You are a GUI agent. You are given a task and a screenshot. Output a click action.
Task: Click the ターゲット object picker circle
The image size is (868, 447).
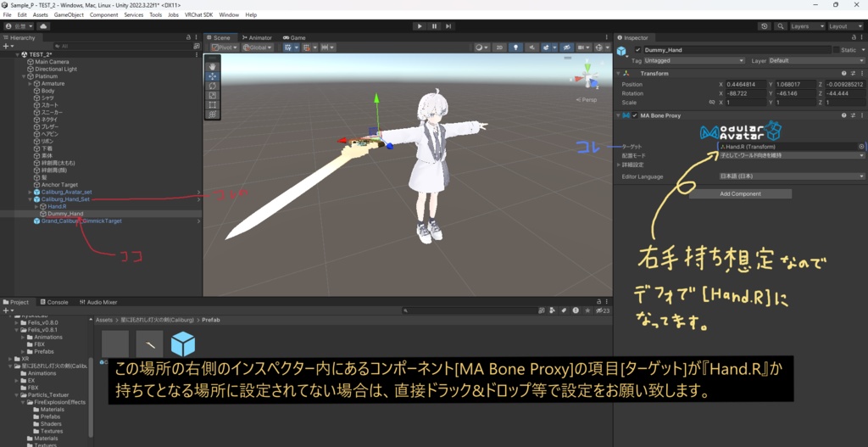click(x=861, y=147)
